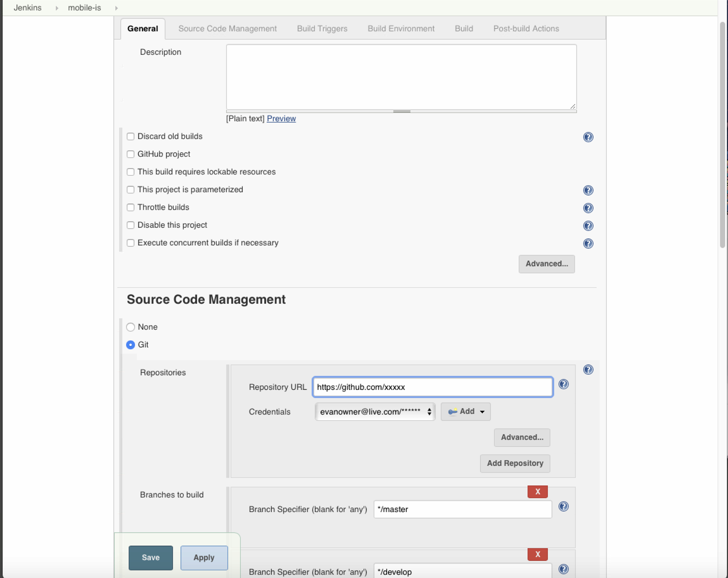Check the GitHub project option
This screenshot has width=728, height=578.
pyautogui.click(x=130, y=154)
